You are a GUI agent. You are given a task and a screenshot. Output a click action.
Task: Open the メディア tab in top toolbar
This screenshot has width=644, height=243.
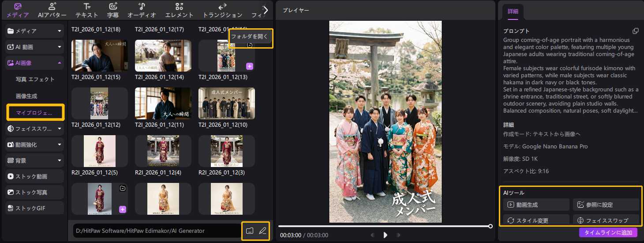[x=18, y=10]
